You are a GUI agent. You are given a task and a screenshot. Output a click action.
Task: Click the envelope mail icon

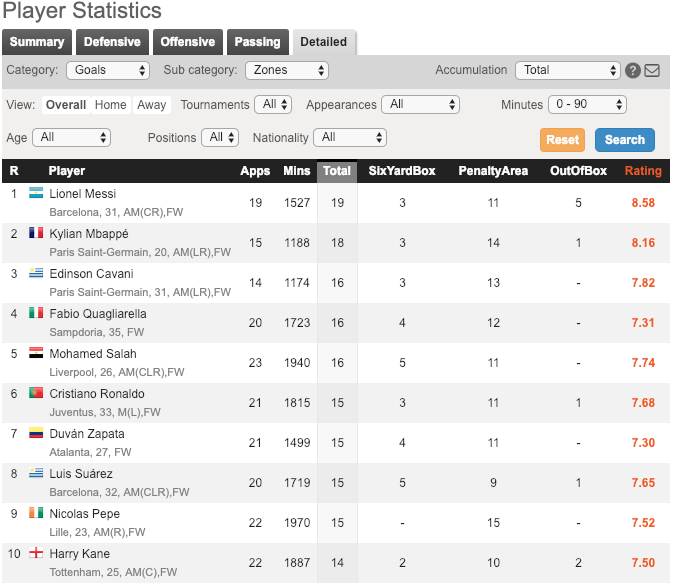652,71
